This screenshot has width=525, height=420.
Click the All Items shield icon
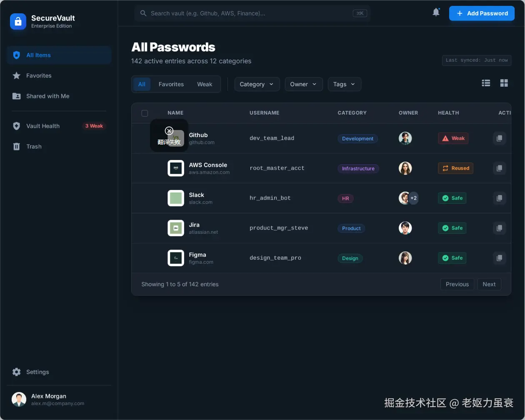click(17, 55)
